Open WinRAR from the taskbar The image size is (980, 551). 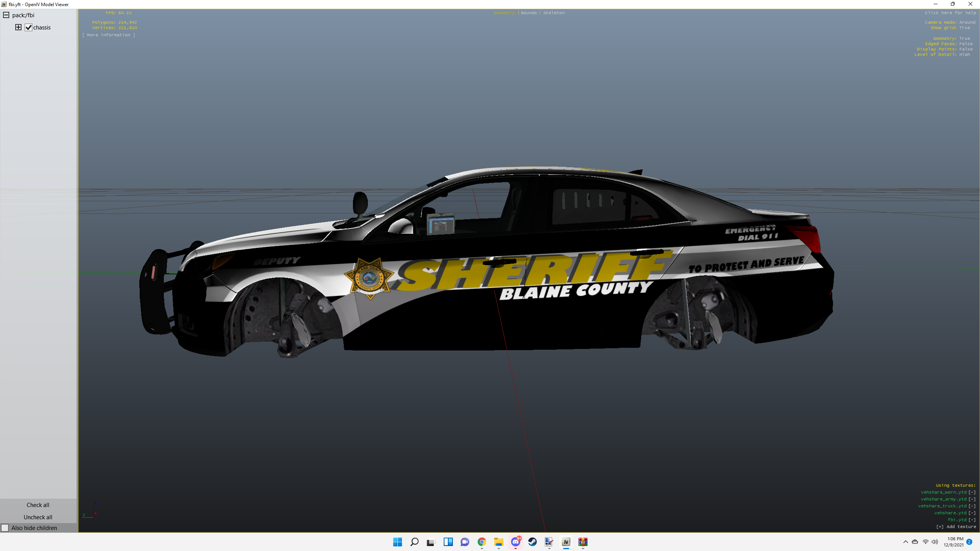point(583,542)
